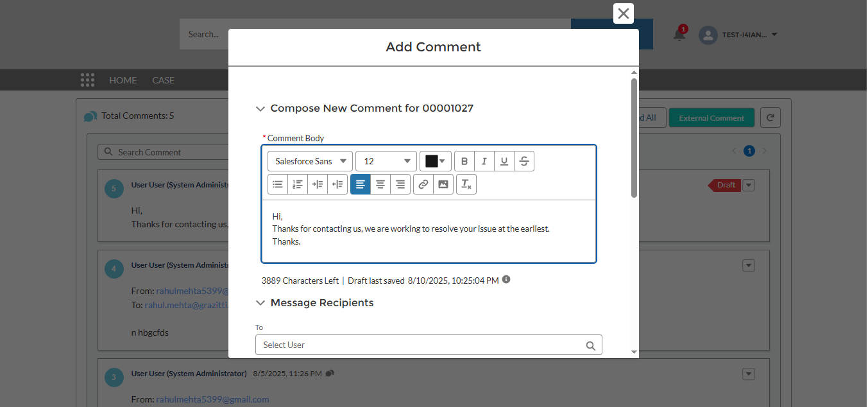Show draft last saved info tooltip
Screen dimensions: 868x407
(506, 280)
